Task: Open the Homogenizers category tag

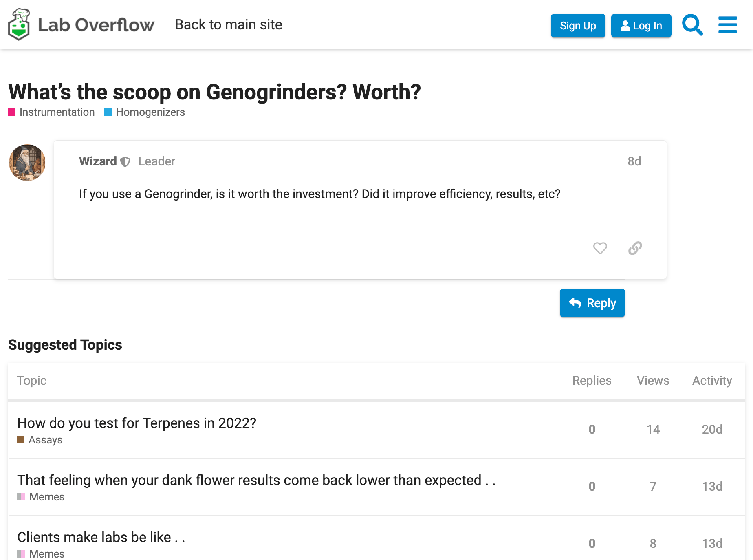Action: pos(145,112)
